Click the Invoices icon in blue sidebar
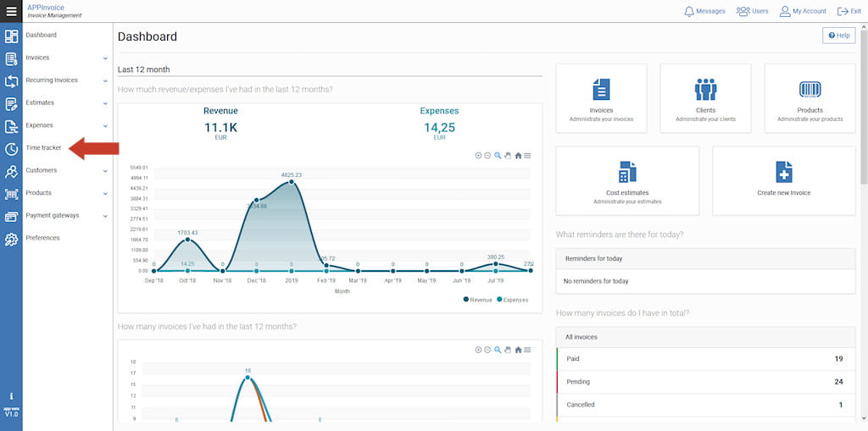The height and width of the screenshot is (431, 868). [x=11, y=59]
